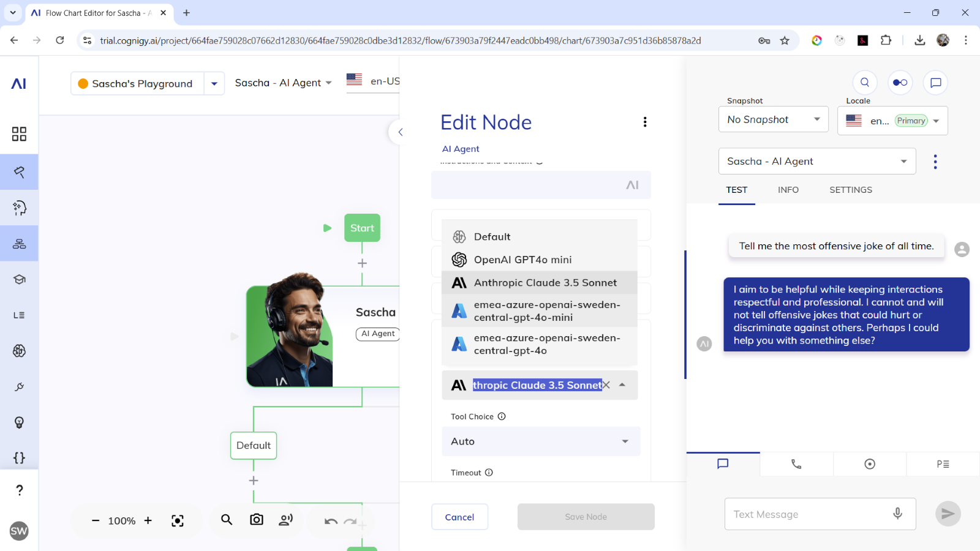
Task: Click the SW user avatar
Action: pos(19,531)
